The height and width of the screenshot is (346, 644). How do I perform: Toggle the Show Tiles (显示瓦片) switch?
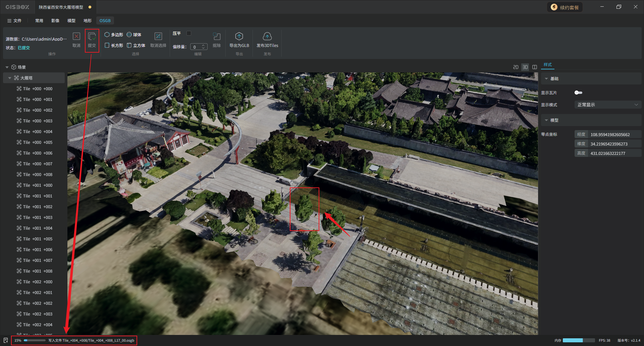(578, 93)
